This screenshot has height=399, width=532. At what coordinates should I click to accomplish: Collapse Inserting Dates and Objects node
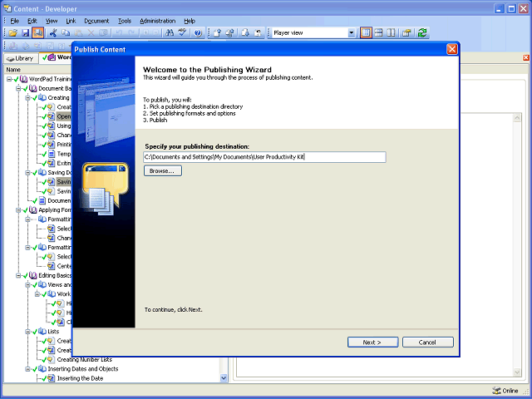click(x=27, y=369)
